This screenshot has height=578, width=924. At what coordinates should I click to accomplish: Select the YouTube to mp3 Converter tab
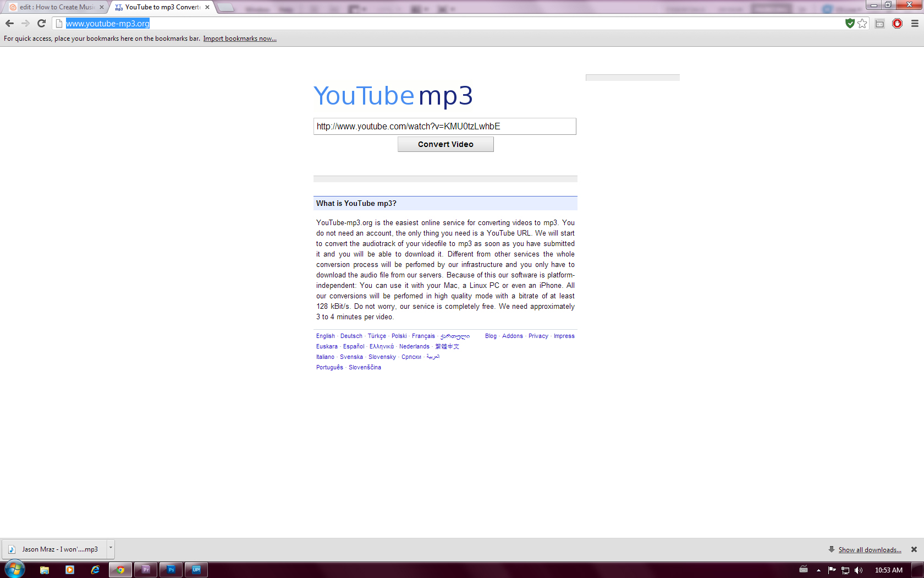pyautogui.click(x=162, y=7)
